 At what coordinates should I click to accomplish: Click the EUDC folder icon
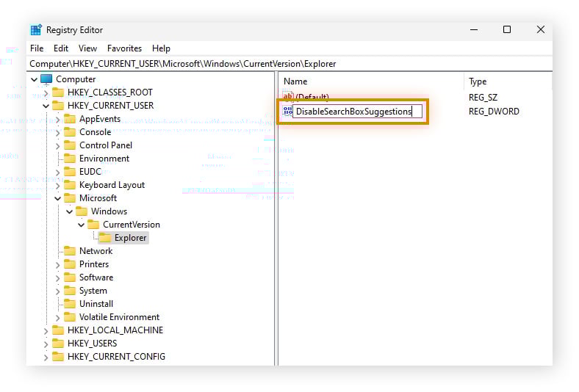pyautogui.click(x=70, y=172)
